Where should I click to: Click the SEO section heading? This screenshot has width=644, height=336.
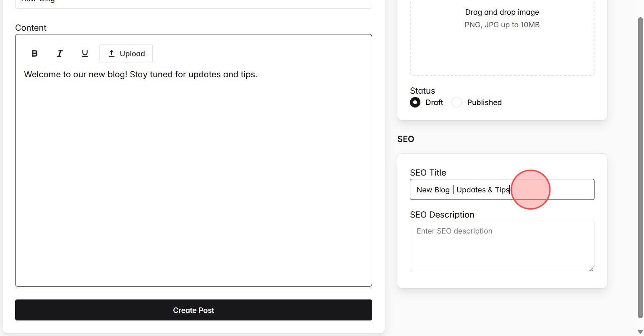tap(405, 139)
